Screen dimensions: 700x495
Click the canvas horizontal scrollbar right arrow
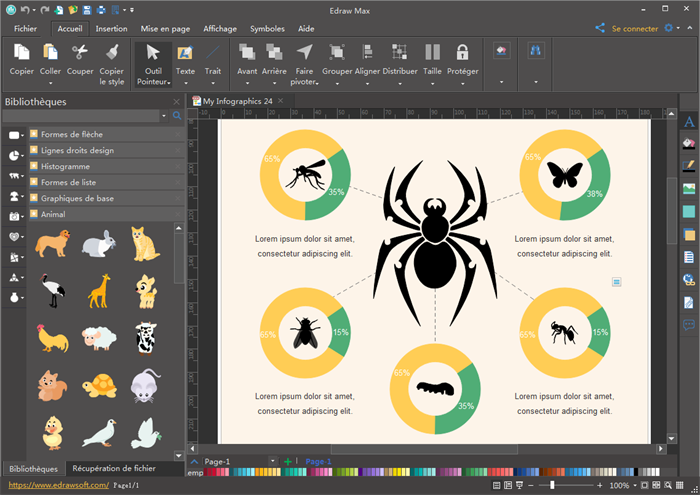pyautogui.click(x=661, y=449)
